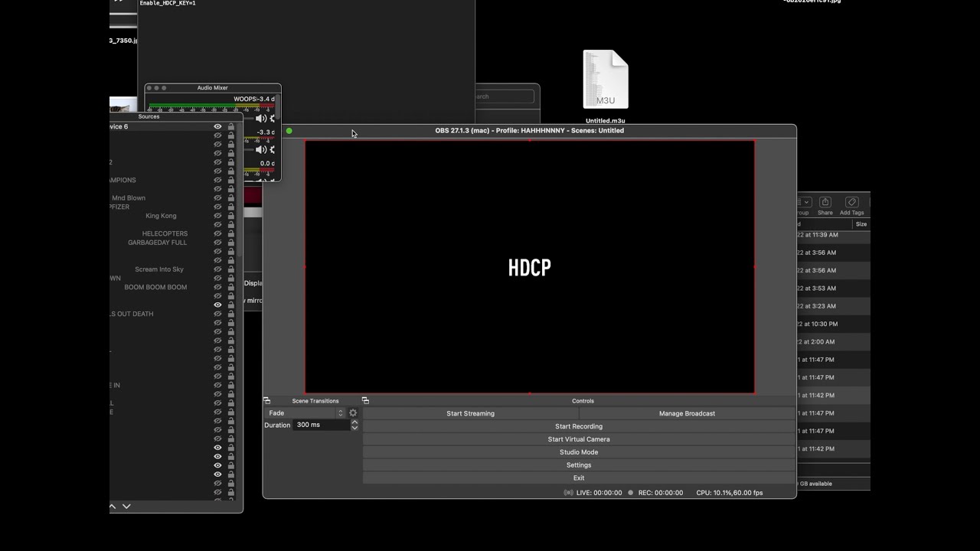Viewport: 980px width, 551px height.
Task: Select Finder row dated 2:00 AM
Action: (834, 342)
